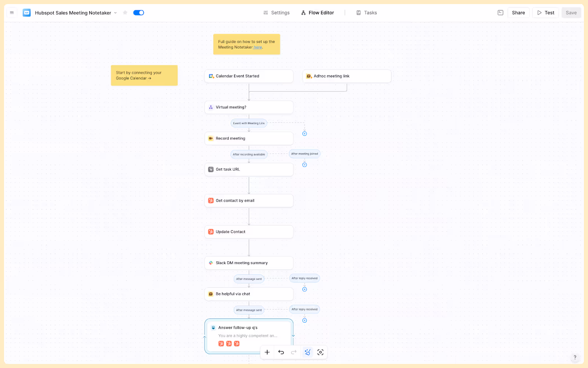
Task: Switch to the Settings tab
Action: pos(276,12)
